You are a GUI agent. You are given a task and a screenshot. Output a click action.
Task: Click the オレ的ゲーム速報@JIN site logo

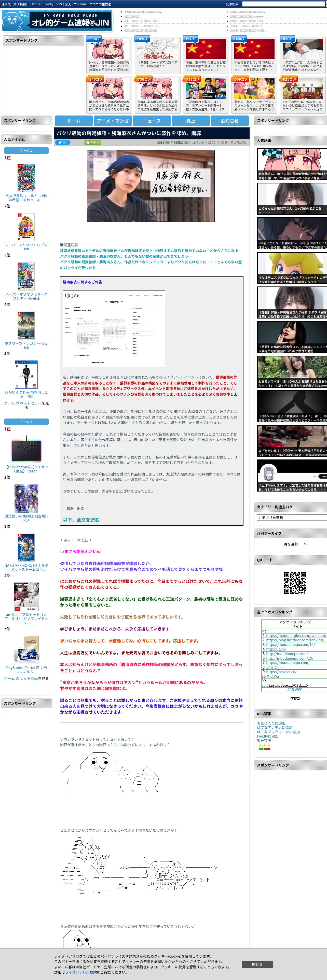(x=57, y=21)
